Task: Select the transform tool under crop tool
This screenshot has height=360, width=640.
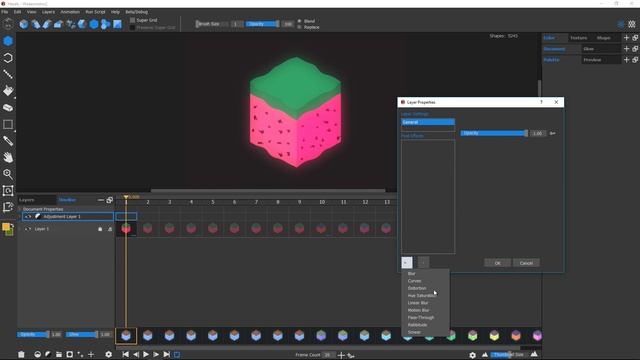Action: 8,207
